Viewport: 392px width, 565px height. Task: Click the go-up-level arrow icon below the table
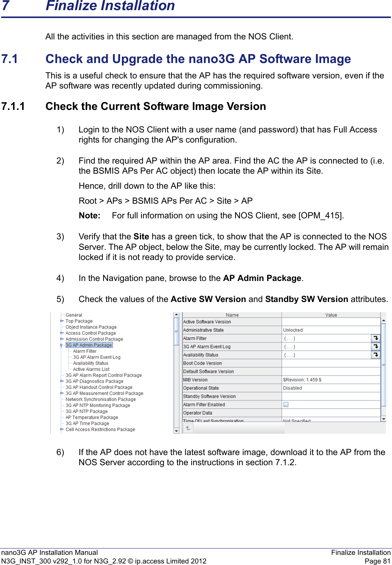(188, 428)
